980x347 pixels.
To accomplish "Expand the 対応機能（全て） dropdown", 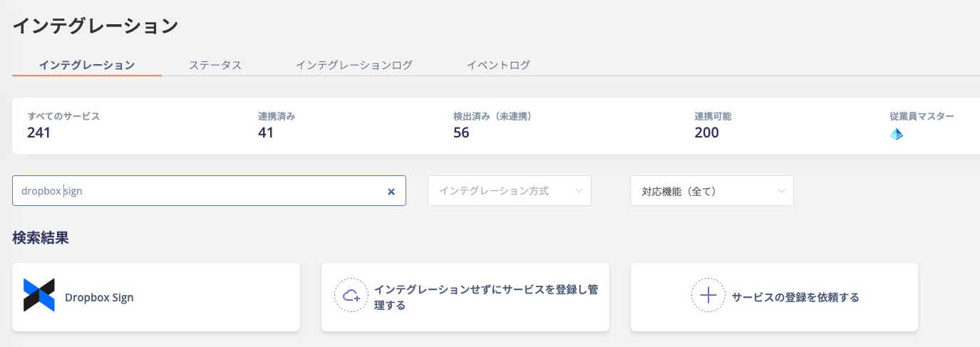I will pyautogui.click(x=712, y=191).
